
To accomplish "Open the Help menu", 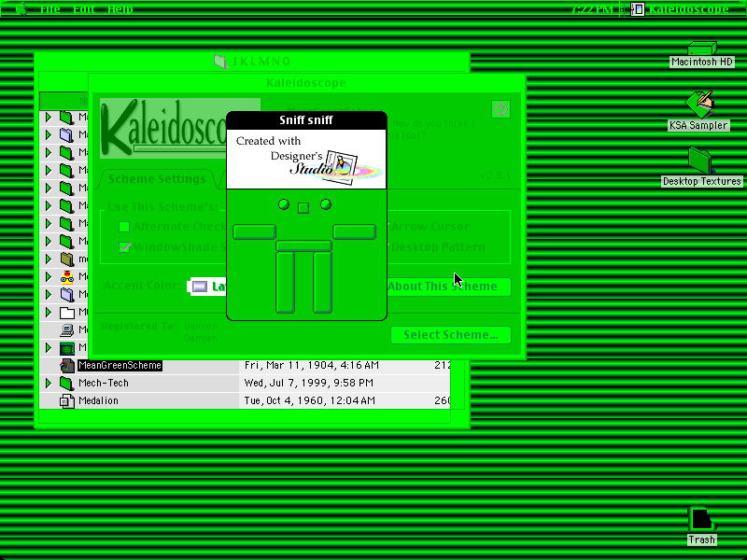I will tap(120, 9).
